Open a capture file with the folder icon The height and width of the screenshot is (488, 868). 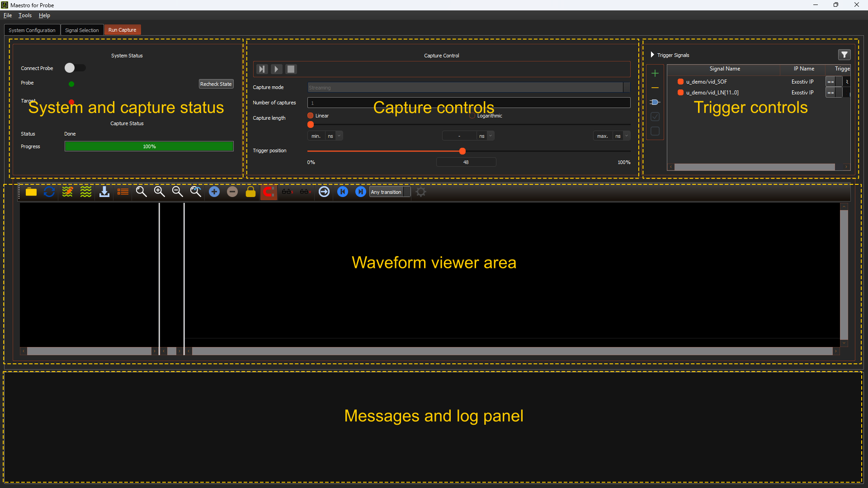click(31, 192)
